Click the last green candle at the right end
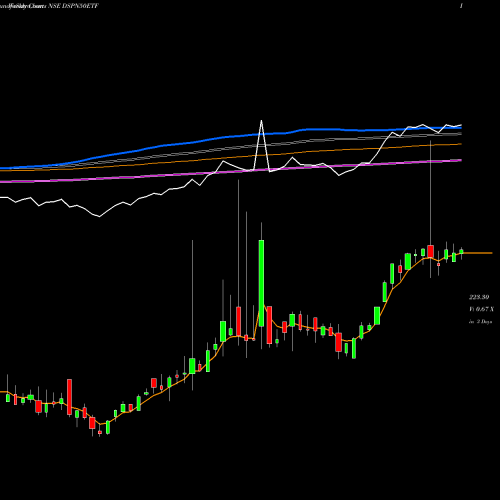Screen dimensions: 500x500 461,252
